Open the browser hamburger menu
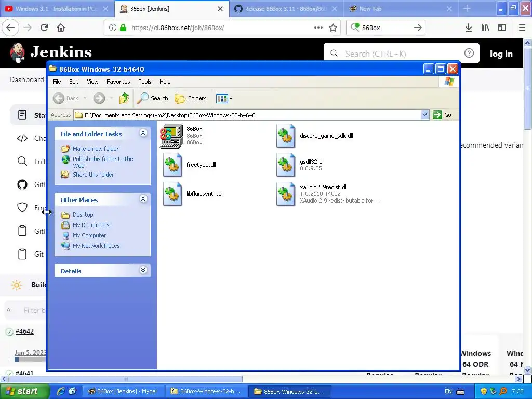 pyautogui.click(x=522, y=28)
